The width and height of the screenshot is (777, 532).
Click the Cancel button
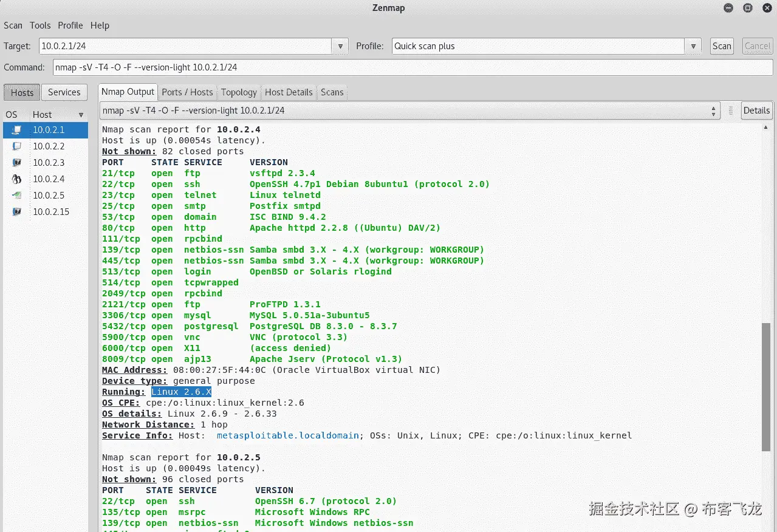click(758, 46)
